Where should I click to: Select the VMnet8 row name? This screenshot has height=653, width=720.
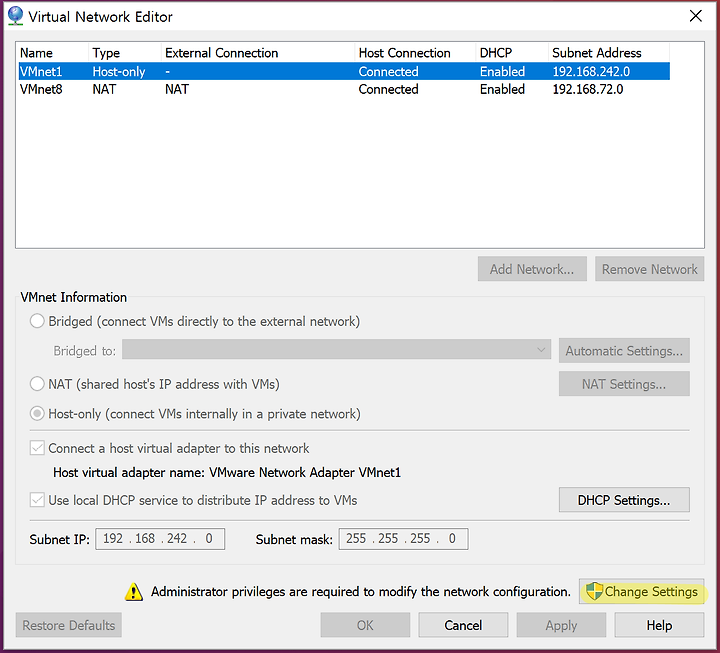point(41,89)
